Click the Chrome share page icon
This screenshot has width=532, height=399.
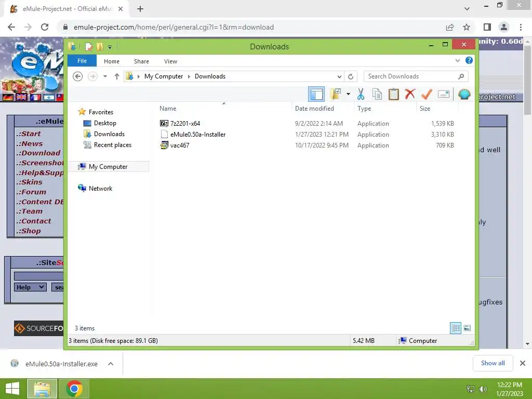[450, 27]
